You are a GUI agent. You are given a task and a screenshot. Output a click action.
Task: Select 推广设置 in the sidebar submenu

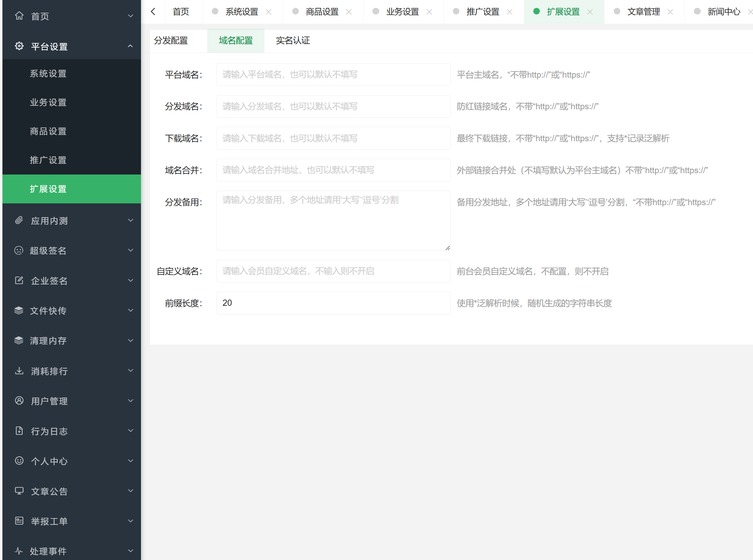(x=48, y=160)
